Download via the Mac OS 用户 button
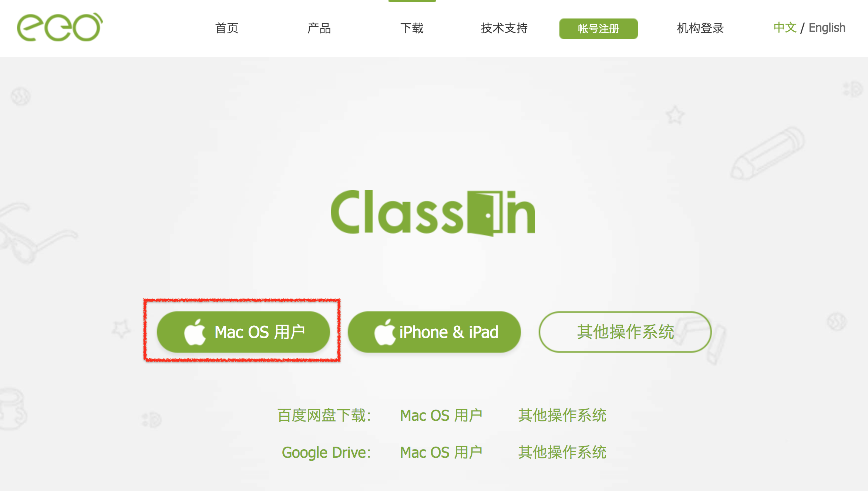The width and height of the screenshot is (868, 491). [243, 332]
